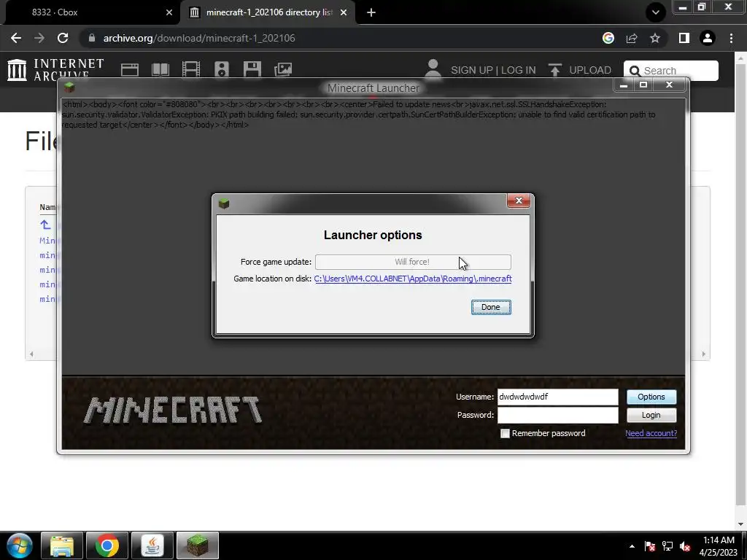747x560 pixels.
Task: Close the minecraft directory listing tab
Action: tap(344, 12)
